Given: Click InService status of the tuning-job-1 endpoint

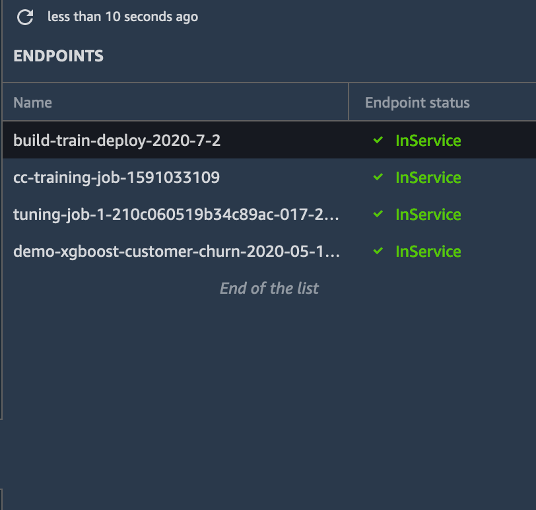Looking at the screenshot, I should [x=428, y=214].
